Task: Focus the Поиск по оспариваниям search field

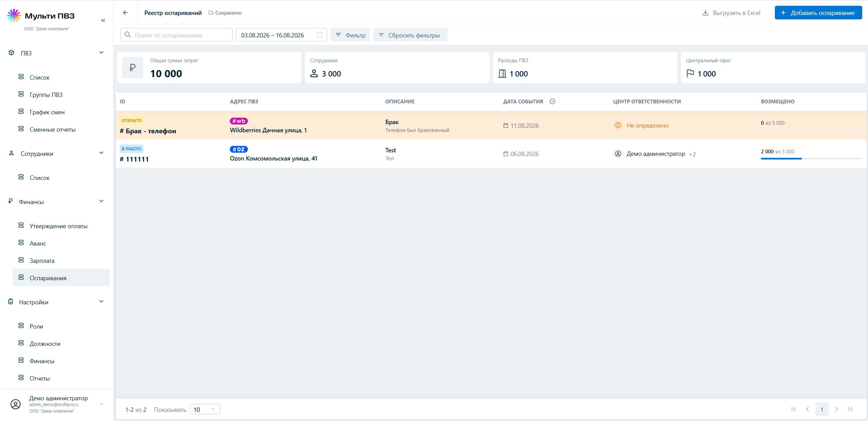Action: pos(176,35)
